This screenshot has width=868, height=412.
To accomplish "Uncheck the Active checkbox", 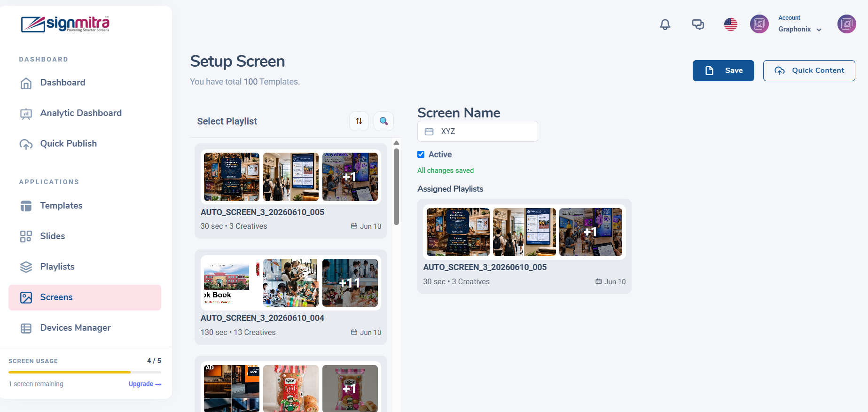I will coord(421,155).
